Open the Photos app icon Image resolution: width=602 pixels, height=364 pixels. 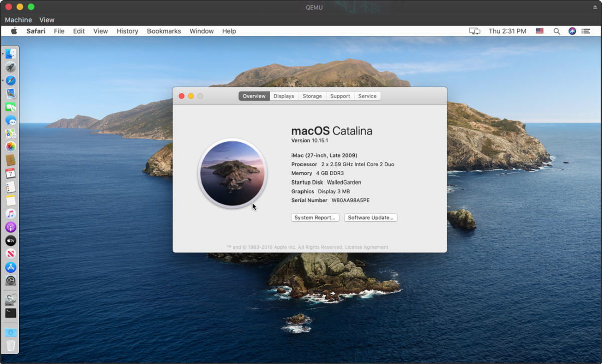(x=11, y=147)
